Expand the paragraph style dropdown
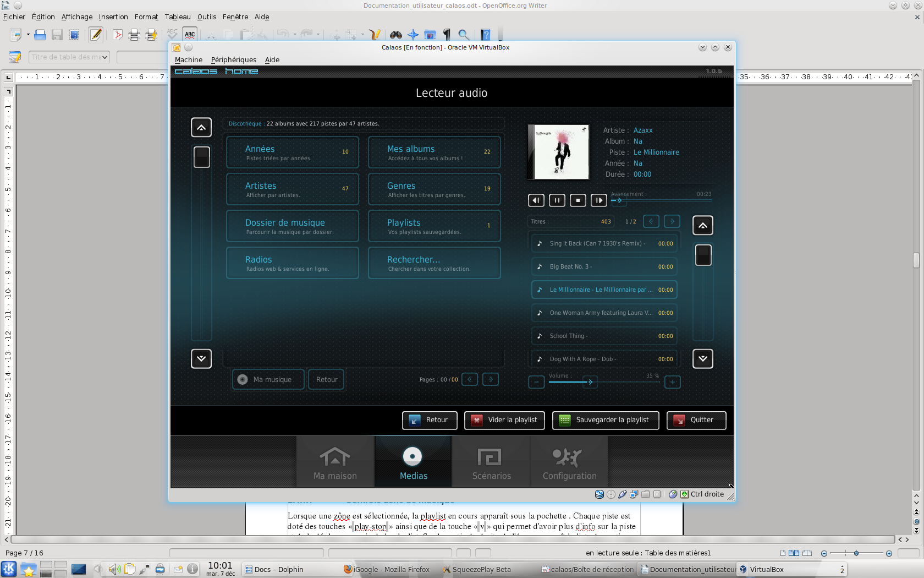This screenshot has width=924, height=578. coord(105,57)
